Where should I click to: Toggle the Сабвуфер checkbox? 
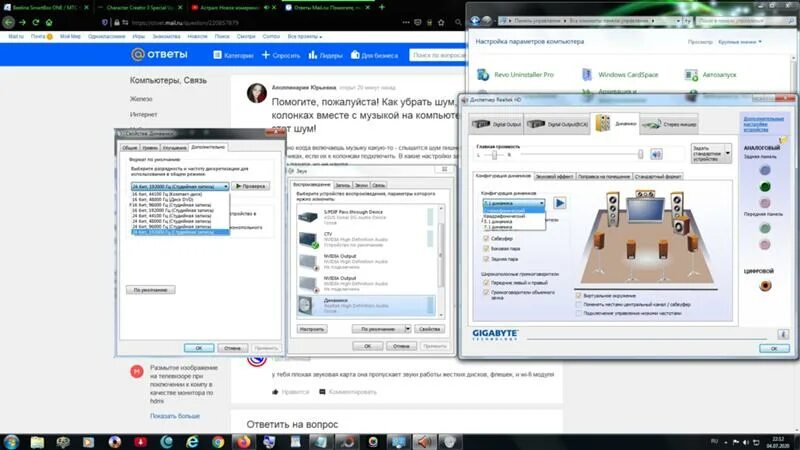(486, 238)
